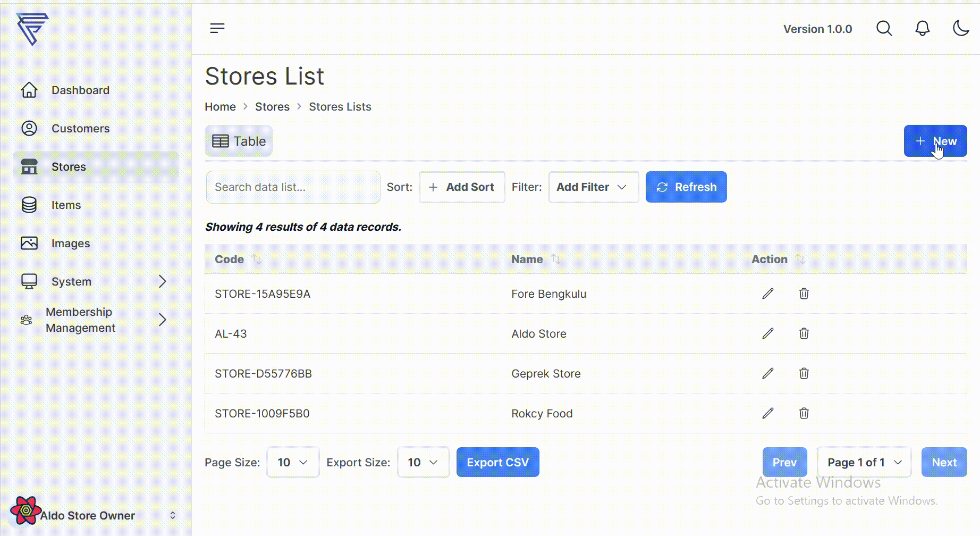The width and height of the screenshot is (980, 536).
Task: Click the Add Sort button
Action: tap(462, 187)
